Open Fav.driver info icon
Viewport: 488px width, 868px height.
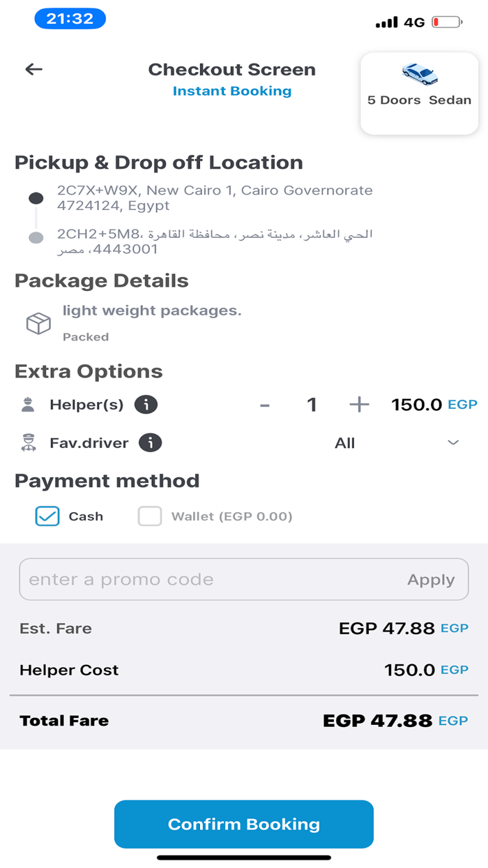pyautogui.click(x=150, y=443)
